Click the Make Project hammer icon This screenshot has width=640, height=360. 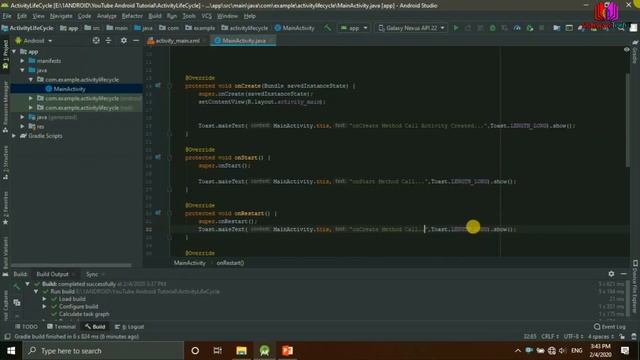pos(327,28)
